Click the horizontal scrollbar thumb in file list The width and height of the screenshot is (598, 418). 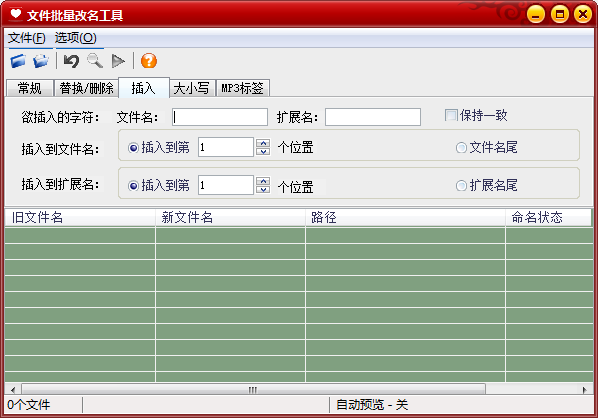(253, 389)
